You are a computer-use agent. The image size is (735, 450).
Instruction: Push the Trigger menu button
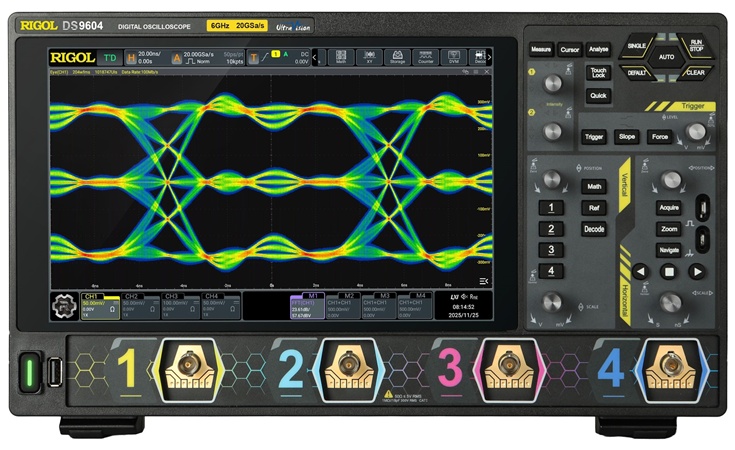pyautogui.click(x=594, y=137)
